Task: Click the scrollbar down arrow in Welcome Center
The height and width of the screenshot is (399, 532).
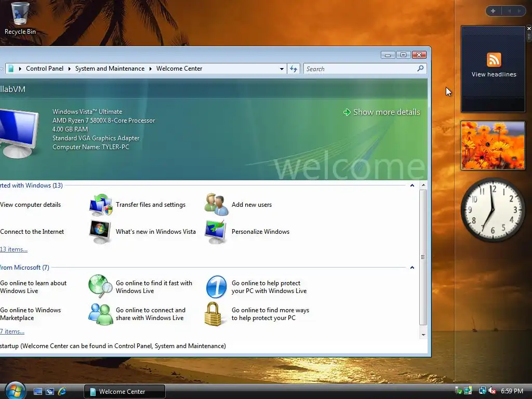Action: pyautogui.click(x=423, y=335)
